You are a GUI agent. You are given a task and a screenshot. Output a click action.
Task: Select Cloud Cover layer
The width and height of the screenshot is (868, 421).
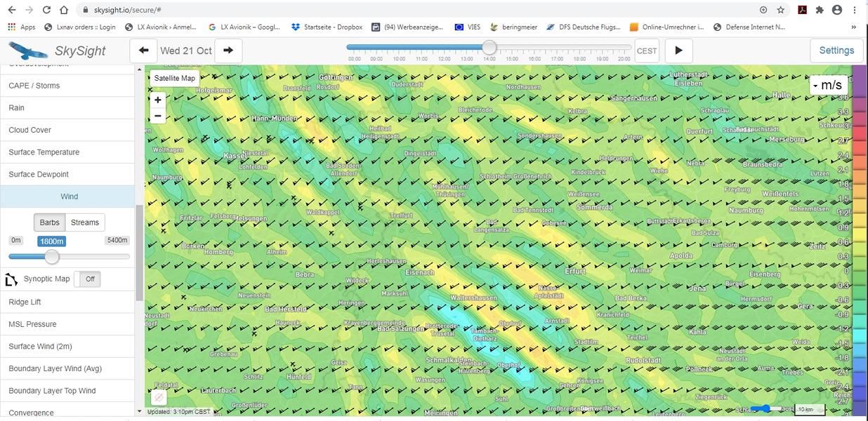30,130
